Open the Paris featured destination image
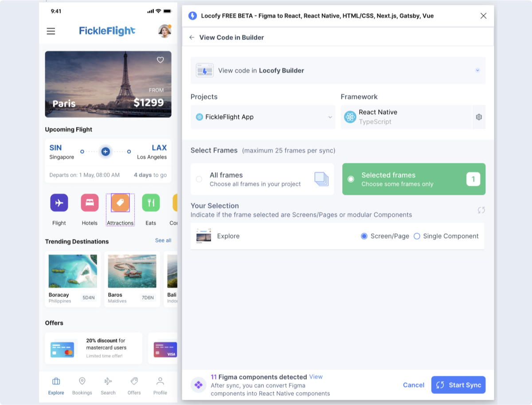The height and width of the screenshot is (405, 532). [108, 84]
